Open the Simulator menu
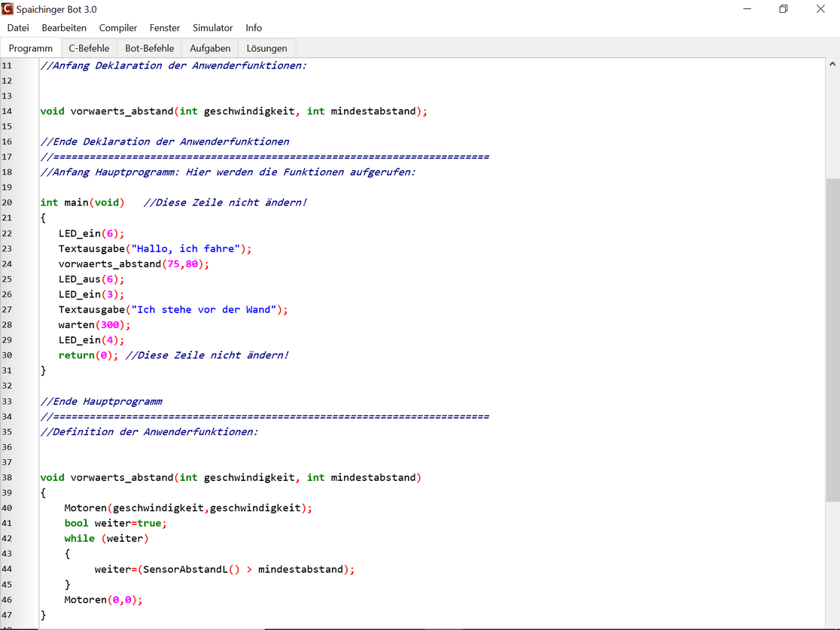The width and height of the screenshot is (840, 630). coord(212,28)
